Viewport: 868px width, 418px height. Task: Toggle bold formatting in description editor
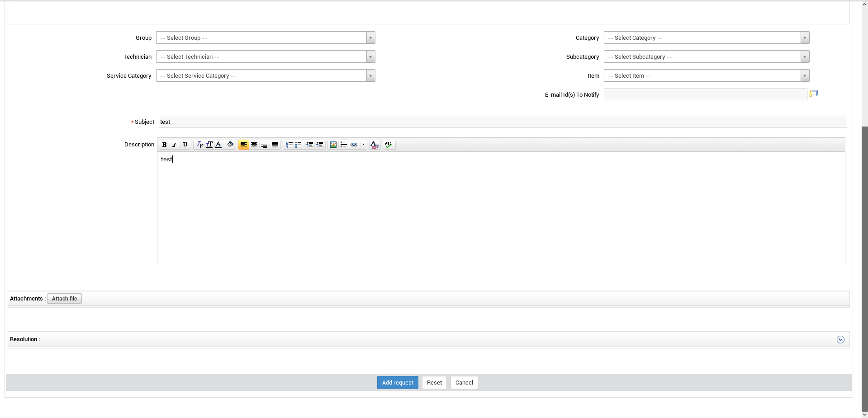point(165,145)
